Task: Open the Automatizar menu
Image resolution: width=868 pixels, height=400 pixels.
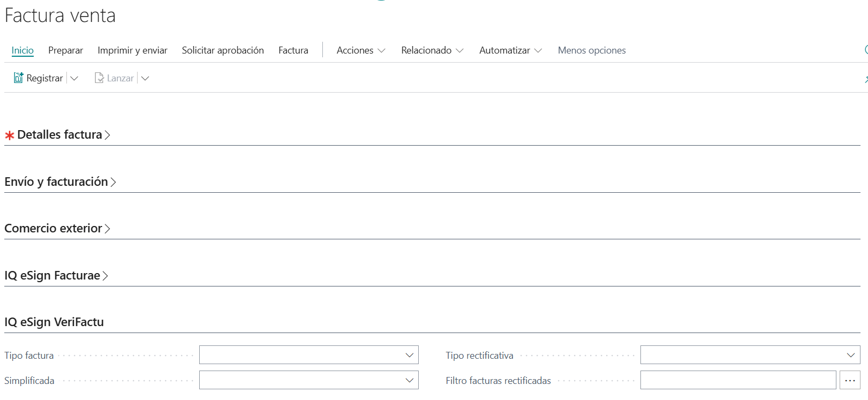Action: tap(510, 50)
